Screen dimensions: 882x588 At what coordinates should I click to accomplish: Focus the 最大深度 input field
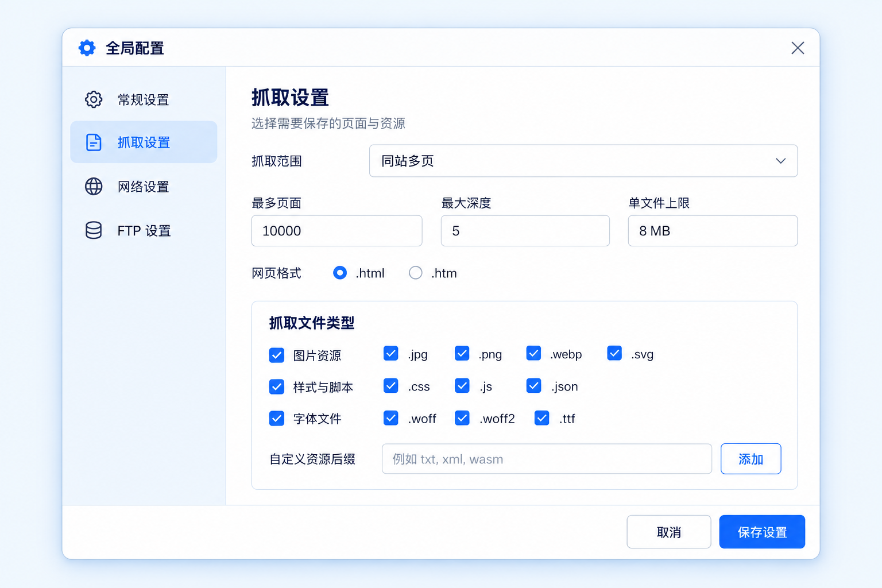point(525,231)
